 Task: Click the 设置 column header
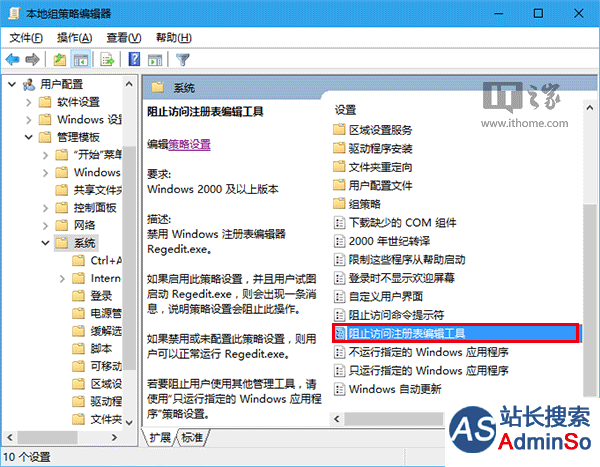pyautogui.click(x=346, y=110)
